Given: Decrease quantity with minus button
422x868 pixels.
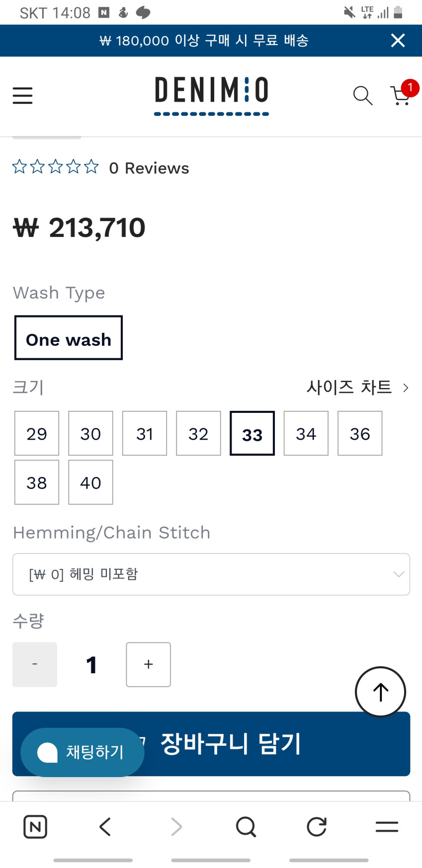Looking at the screenshot, I should tap(35, 664).
